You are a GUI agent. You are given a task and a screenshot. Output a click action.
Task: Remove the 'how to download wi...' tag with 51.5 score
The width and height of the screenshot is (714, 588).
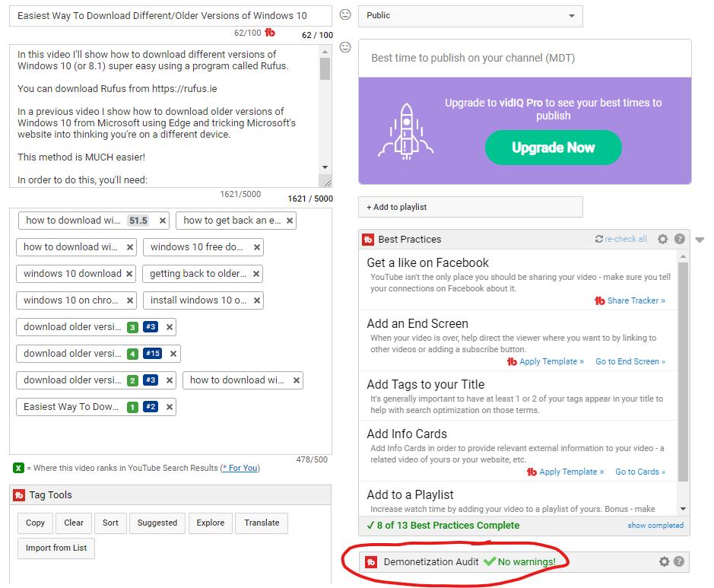[163, 221]
